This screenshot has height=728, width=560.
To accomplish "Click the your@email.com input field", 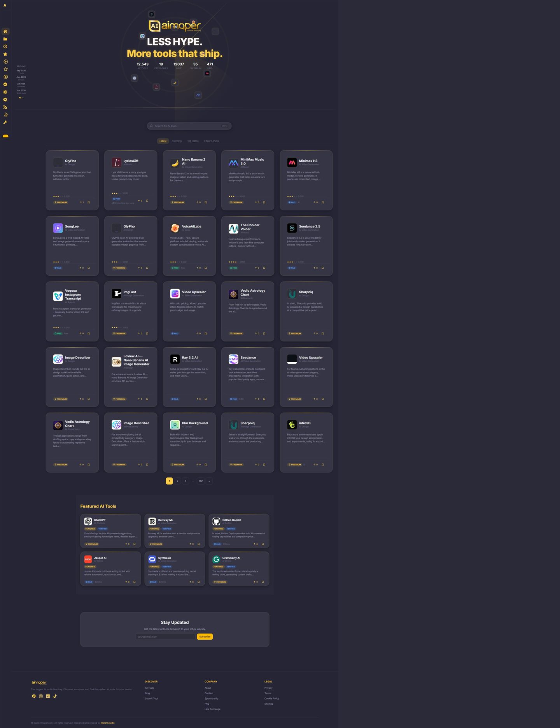I will (165, 637).
